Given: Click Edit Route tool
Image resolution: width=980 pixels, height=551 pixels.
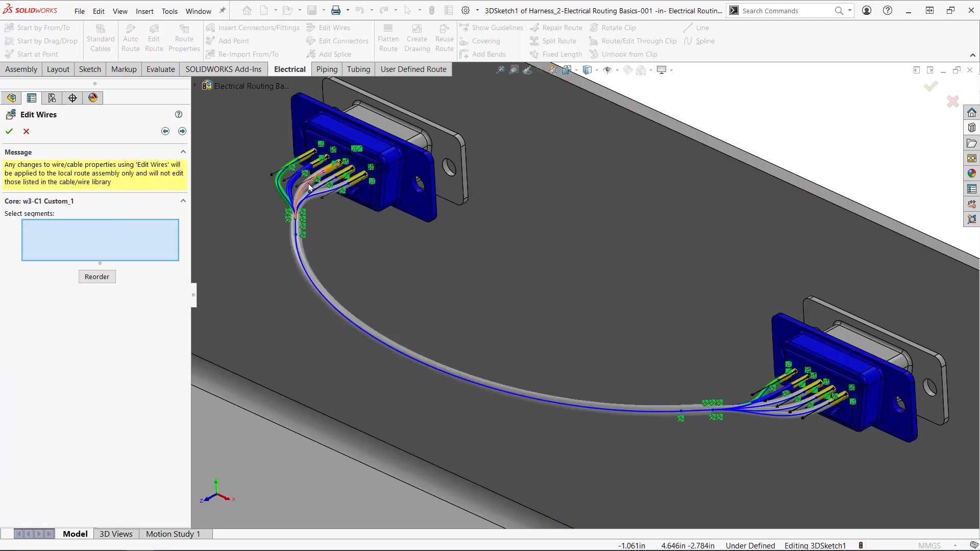Looking at the screenshot, I should 154,38.
